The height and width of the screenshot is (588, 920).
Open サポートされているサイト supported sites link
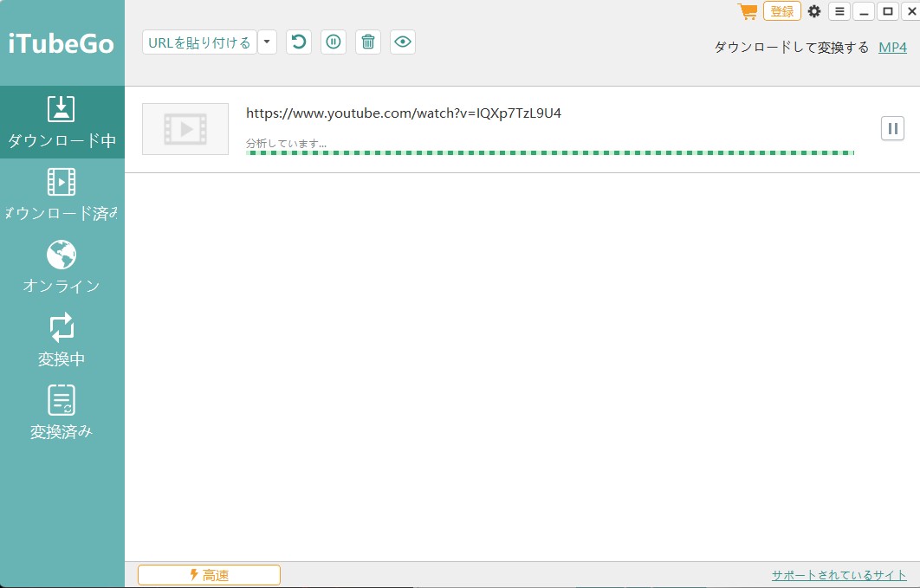[x=839, y=575]
